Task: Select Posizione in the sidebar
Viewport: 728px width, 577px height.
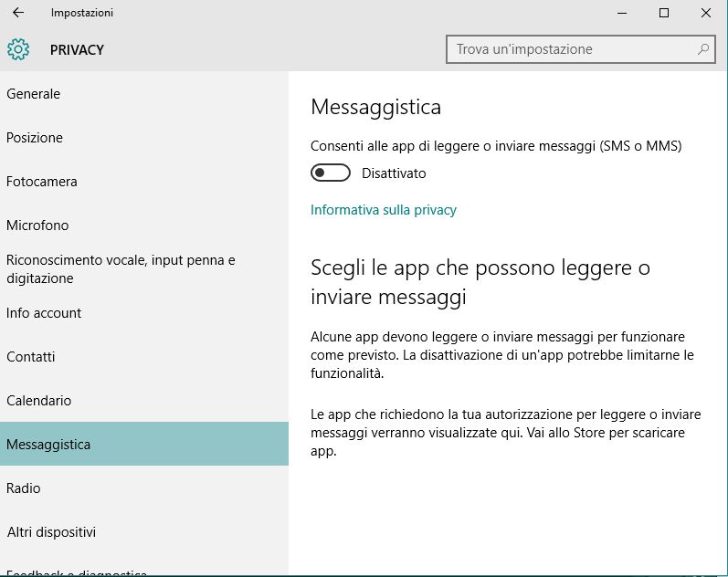Action: 35,138
